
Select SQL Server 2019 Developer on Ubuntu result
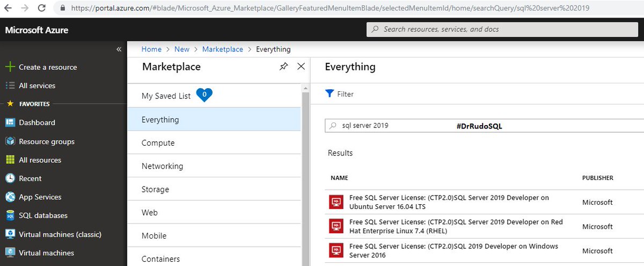[449, 202]
